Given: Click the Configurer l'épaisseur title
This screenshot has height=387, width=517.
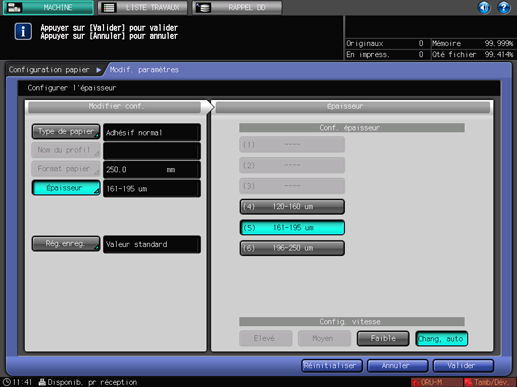Looking at the screenshot, I should pos(72,88).
